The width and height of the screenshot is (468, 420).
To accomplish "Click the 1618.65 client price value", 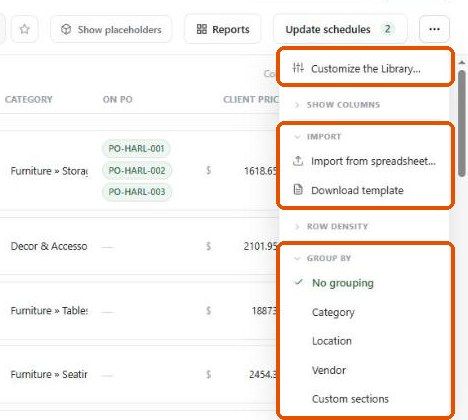I will (261, 171).
